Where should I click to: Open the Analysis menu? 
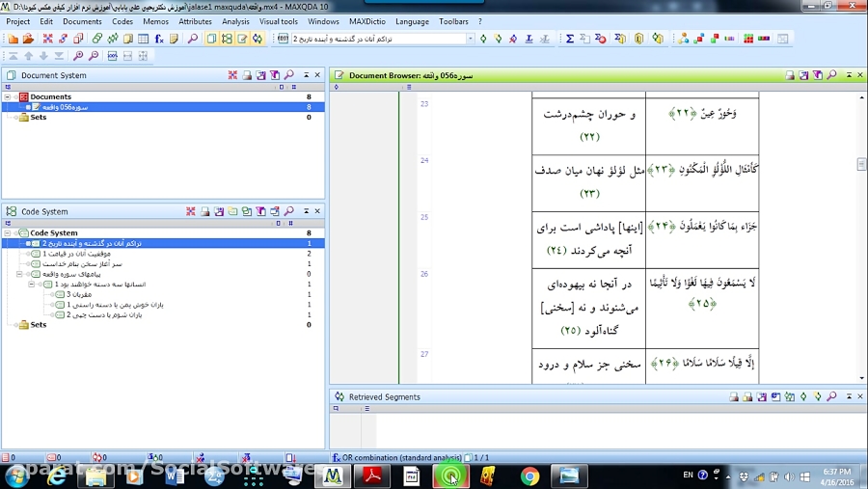235,21
